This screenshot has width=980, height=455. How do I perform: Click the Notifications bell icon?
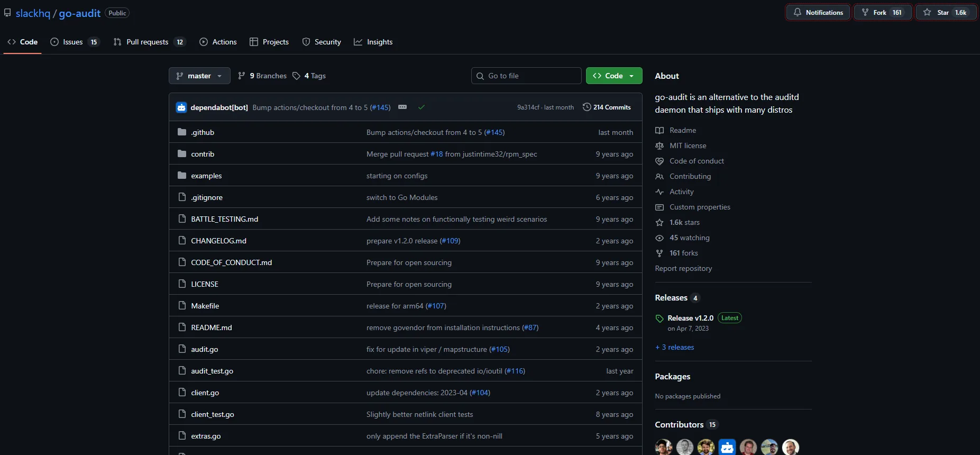[x=797, y=13]
